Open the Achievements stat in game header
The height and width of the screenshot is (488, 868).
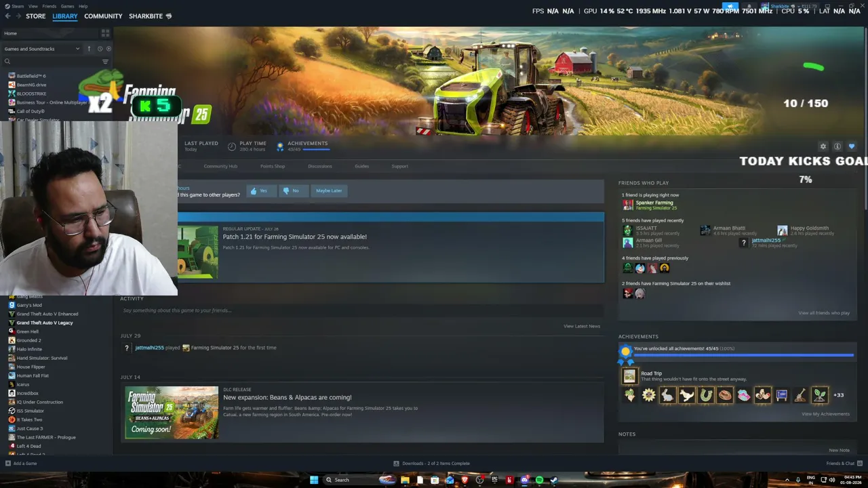pyautogui.click(x=304, y=146)
